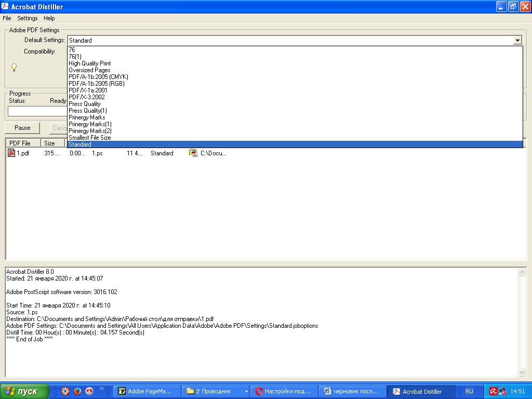Select PDF/X-3:2002 preset
Image resolution: width=532 pixels, height=399 pixels.
[x=295, y=97]
